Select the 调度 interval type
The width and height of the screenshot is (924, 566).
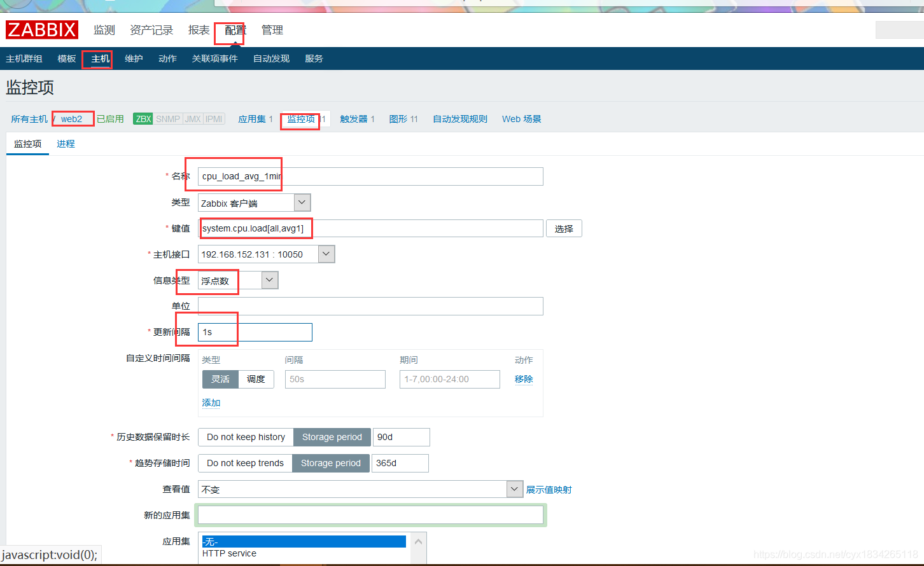[x=256, y=379]
